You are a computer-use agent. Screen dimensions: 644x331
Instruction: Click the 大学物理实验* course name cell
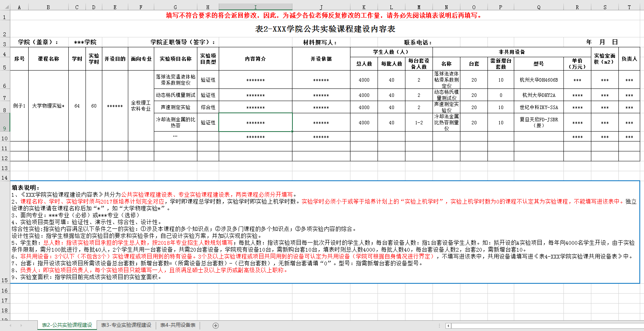click(x=48, y=106)
